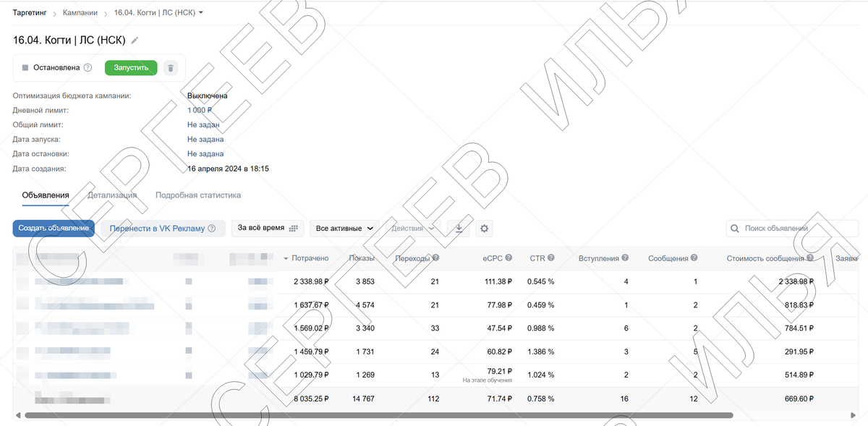Open table columns settings gear
This screenshot has height=426, width=868.
click(x=485, y=229)
